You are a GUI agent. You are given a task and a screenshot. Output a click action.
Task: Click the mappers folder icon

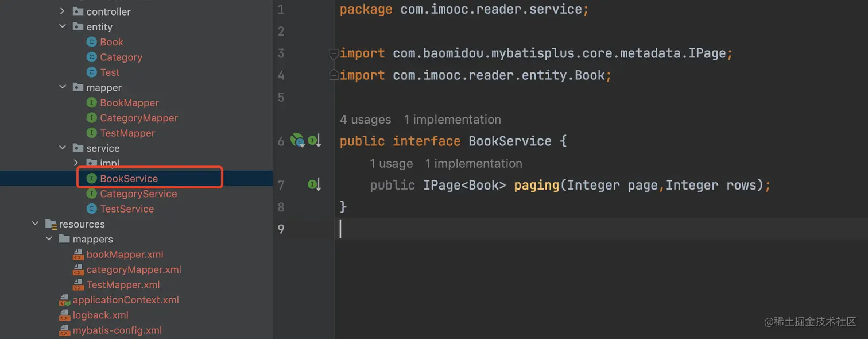pos(64,239)
